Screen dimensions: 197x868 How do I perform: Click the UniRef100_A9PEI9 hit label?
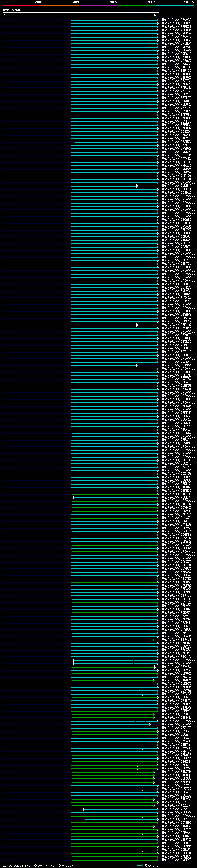tap(177, 26)
